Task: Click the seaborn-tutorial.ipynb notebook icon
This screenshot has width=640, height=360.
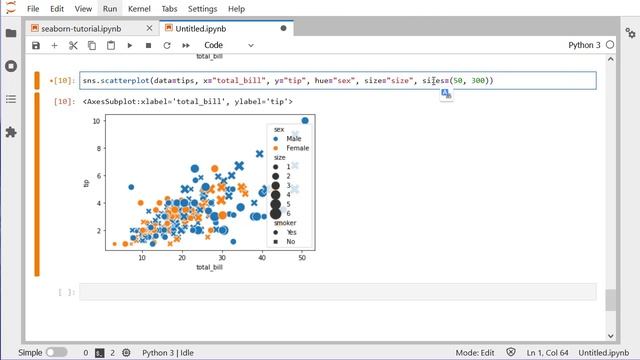Action: point(35,28)
